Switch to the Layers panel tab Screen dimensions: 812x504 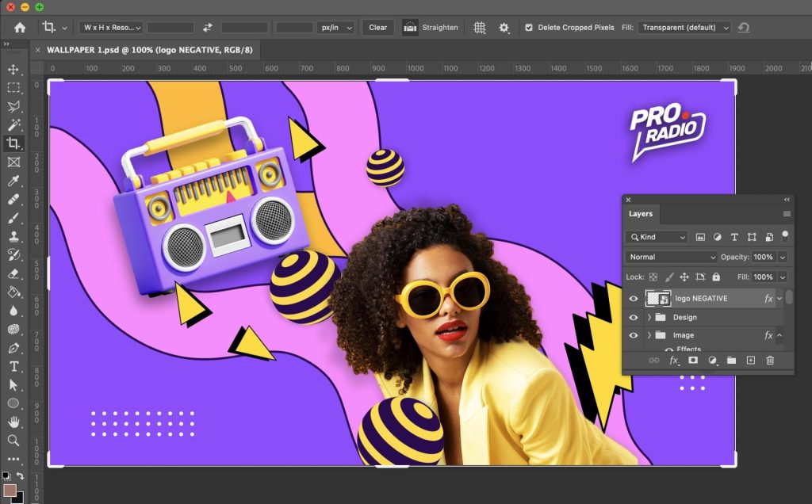(641, 214)
